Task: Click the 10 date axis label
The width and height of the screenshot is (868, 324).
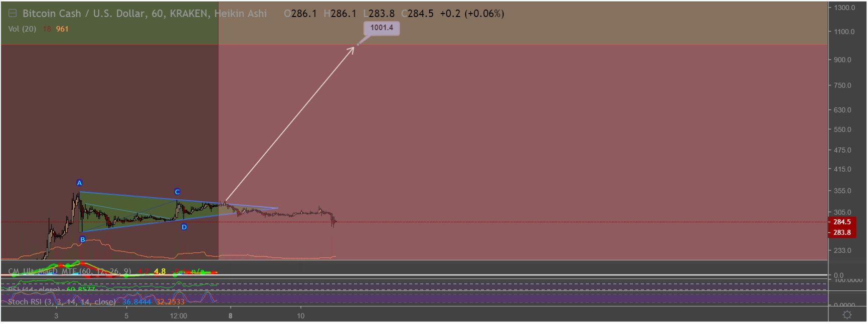Action: 301,316
